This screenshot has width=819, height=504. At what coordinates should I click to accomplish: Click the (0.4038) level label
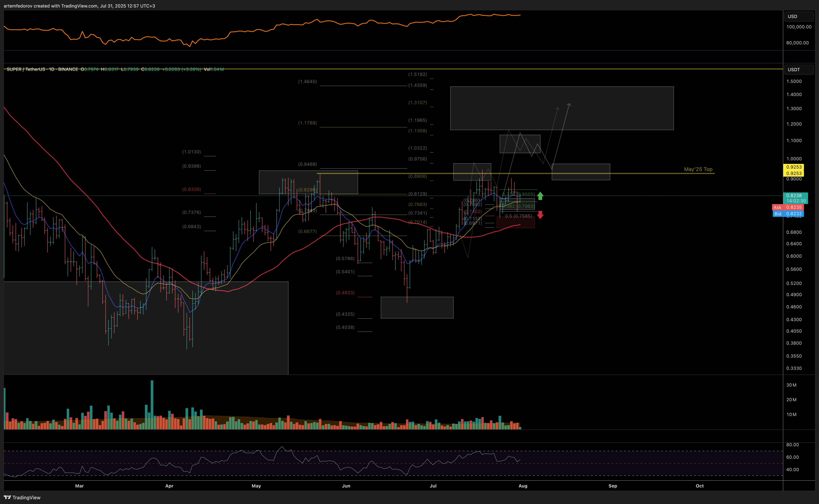(345, 327)
